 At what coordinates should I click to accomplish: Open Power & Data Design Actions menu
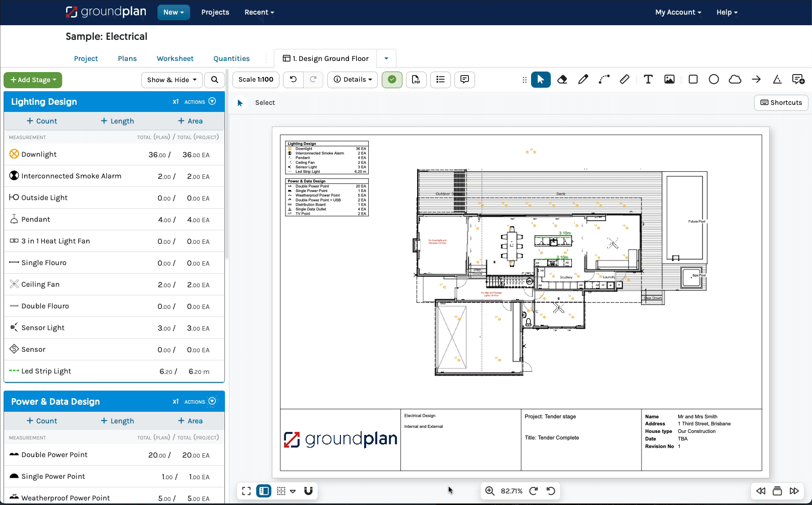[x=200, y=402]
